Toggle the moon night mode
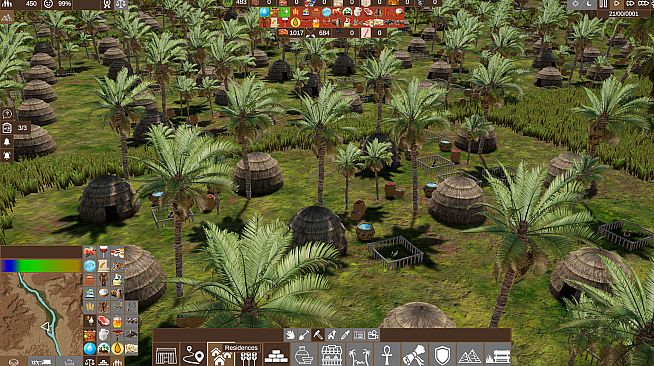This screenshot has height=366, width=654. 589,4
